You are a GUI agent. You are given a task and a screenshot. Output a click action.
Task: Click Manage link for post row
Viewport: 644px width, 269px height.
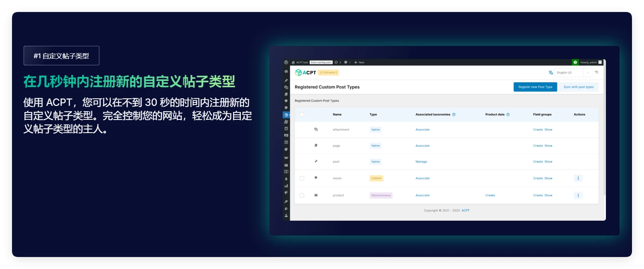(x=421, y=162)
